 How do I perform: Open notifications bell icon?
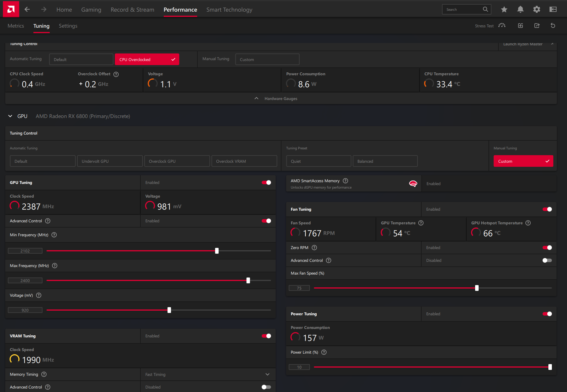[x=520, y=9]
